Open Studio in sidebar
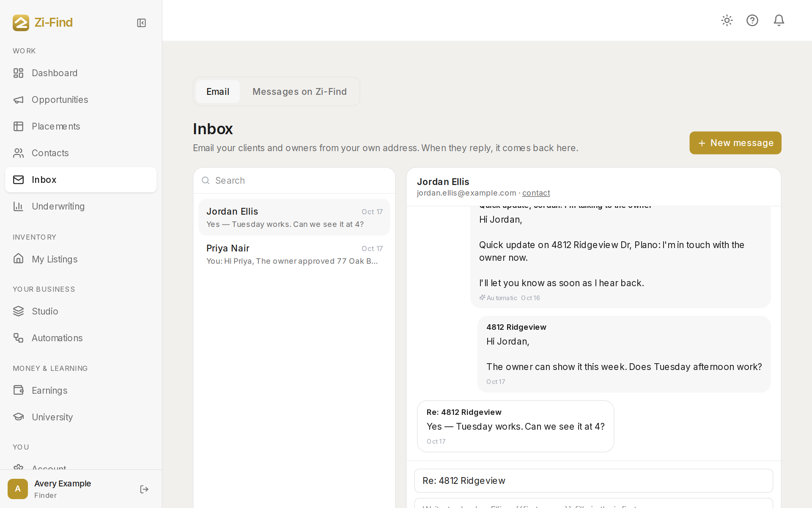Viewport: 812px width, 508px height. 81,311
